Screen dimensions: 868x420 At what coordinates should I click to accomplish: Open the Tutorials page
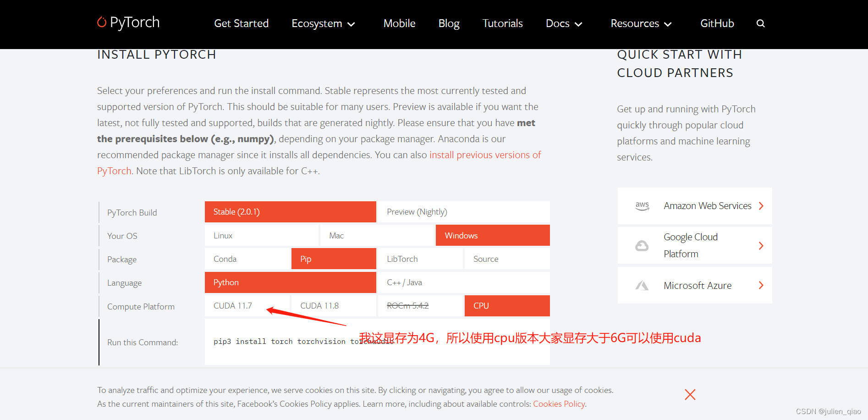(x=502, y=23)
